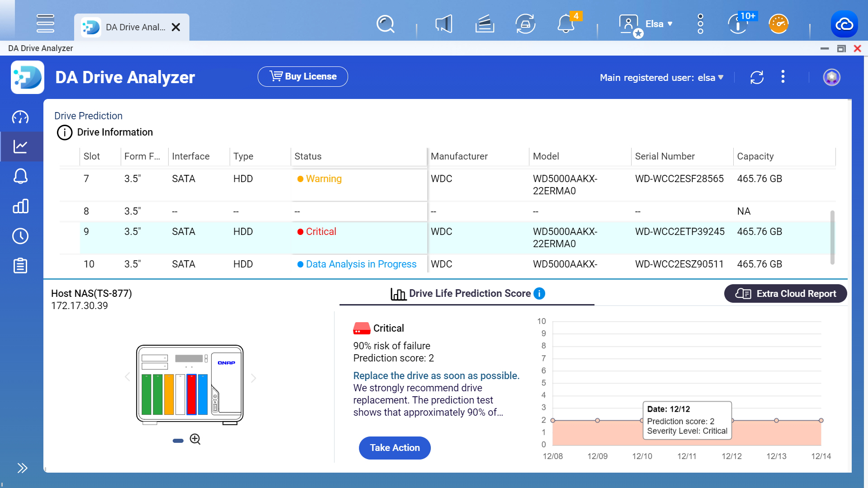Open the global search magnifier in the top bar
868x488 pixels.
pos(385,24)
